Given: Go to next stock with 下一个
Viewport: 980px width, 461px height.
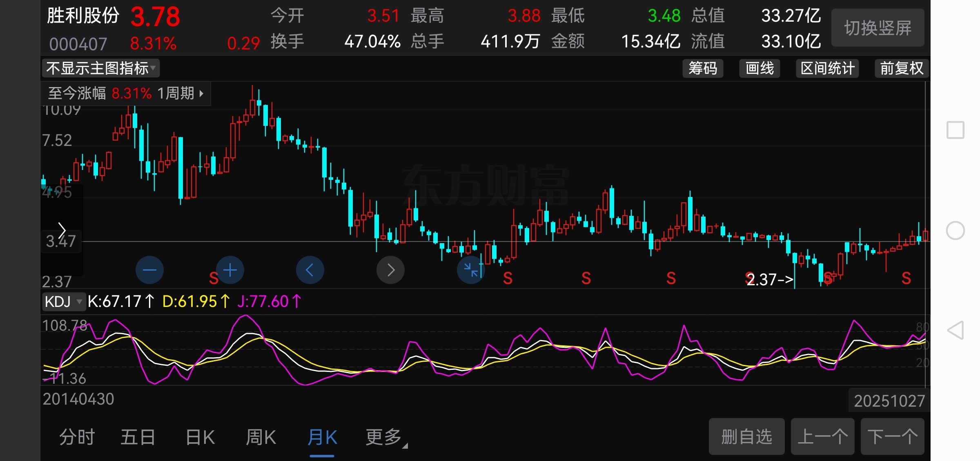Looking at the screenshot, I should coord(892,436).
